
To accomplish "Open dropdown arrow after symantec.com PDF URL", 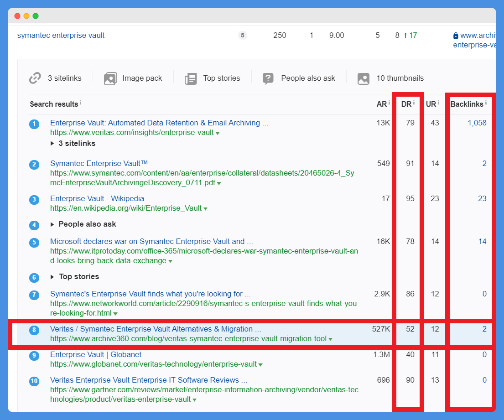I will pyautogui.click(x=219, y=183).
